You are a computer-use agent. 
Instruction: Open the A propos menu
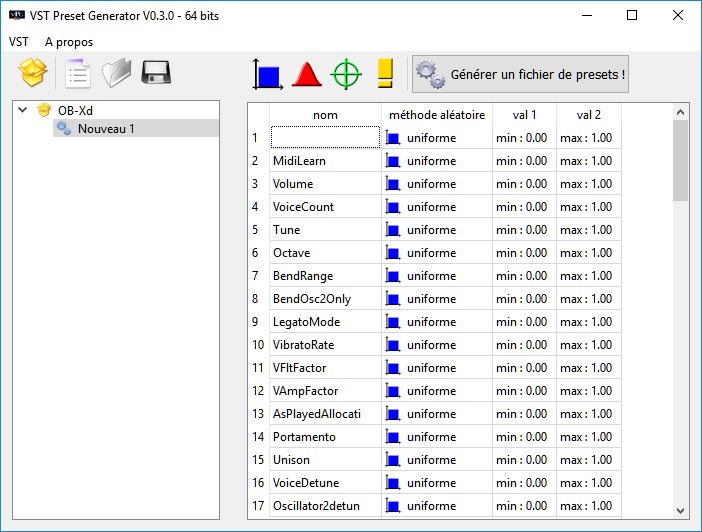[69, 42]
